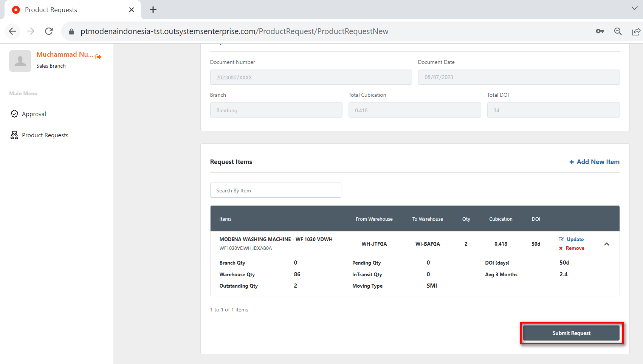The width and height of the screenshot is (643, 364).
Task: Open a new browser tab with the plus
Action: tap(153, 10)
